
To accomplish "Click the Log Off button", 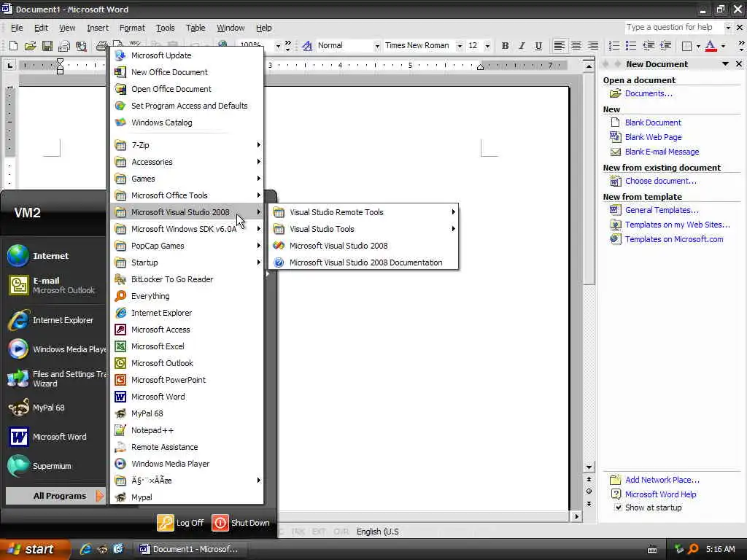I will [x=181, y=522].
